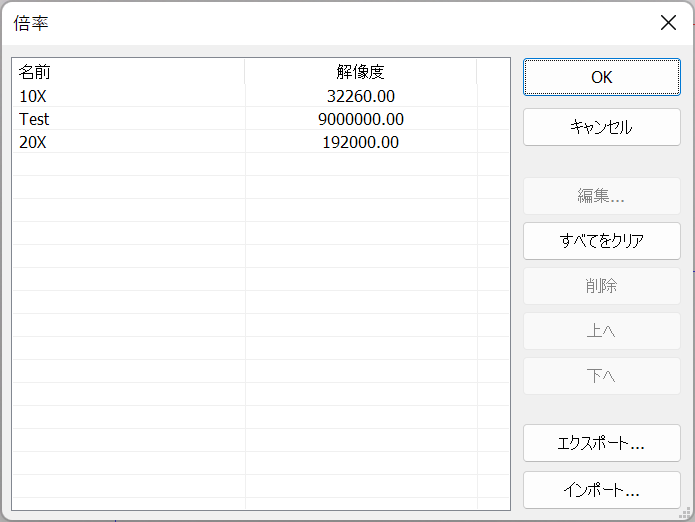Click the resize grip at dialog corner
695x522 pixels.
686,513
